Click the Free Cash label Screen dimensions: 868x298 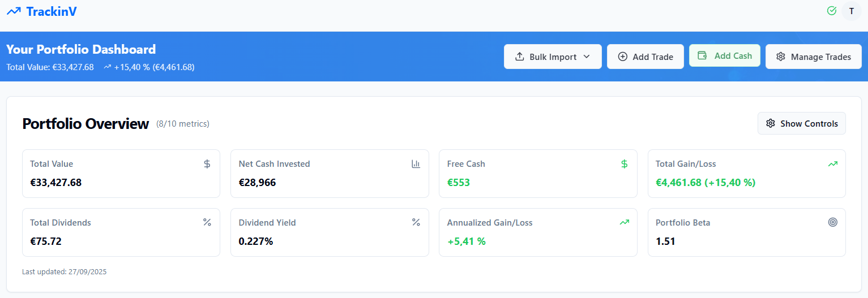[x=466, y=164]
